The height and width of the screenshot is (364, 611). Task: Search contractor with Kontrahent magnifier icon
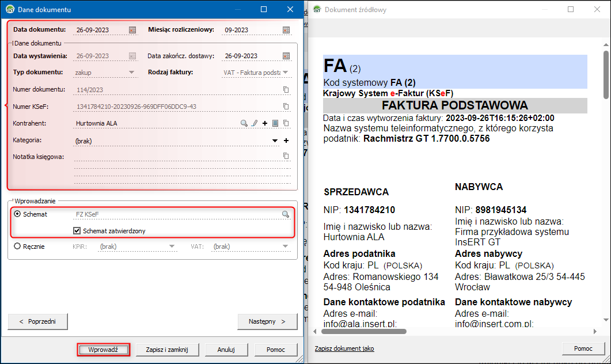244,123
